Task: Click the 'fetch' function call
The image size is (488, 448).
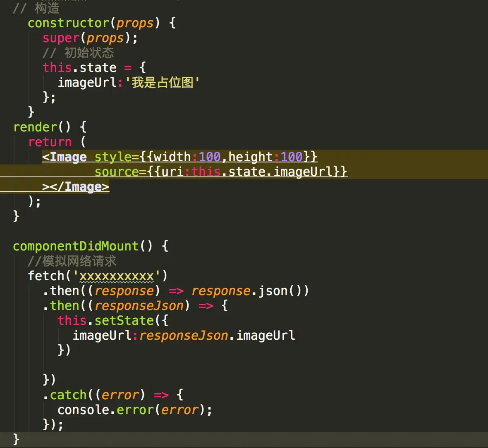Action: click(46, 276)
